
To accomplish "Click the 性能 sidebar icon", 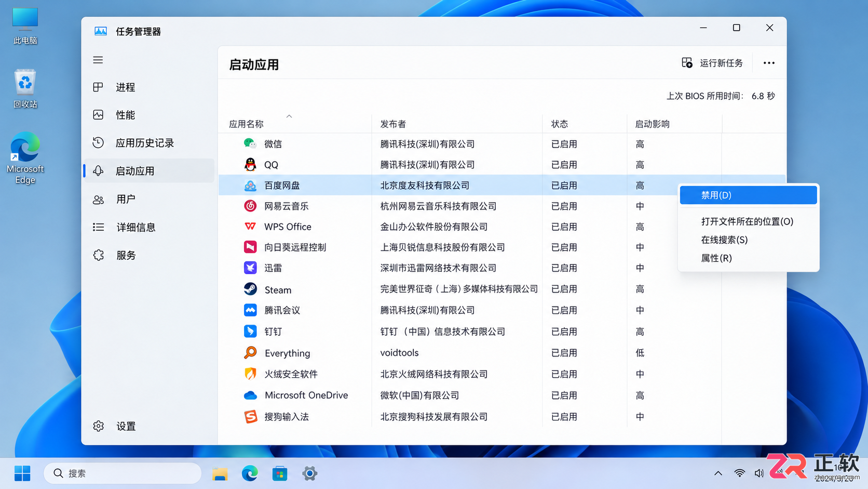I will coord(98,115).
